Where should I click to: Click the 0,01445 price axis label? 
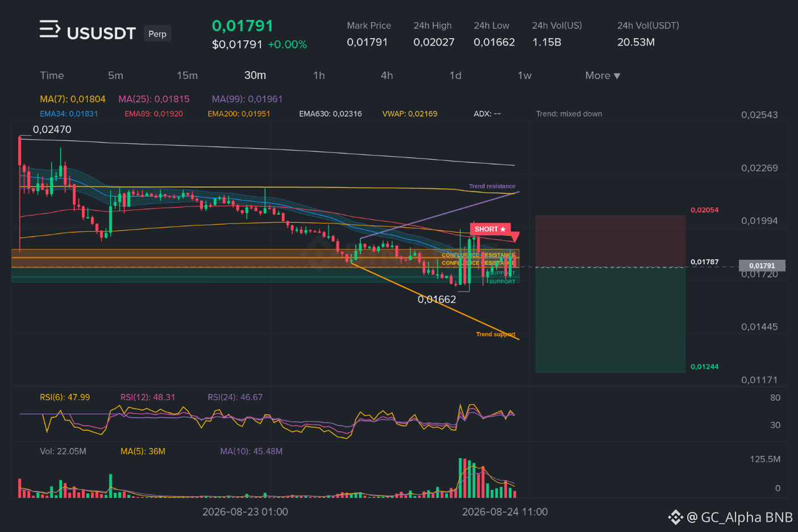click(759, 327)
